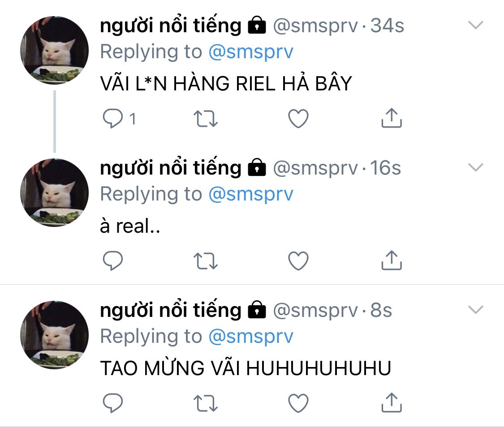Reply to the 'VÃI L*N HÀNG RIEL' tweet
This screenshot has height=427, width=504.
112,119
